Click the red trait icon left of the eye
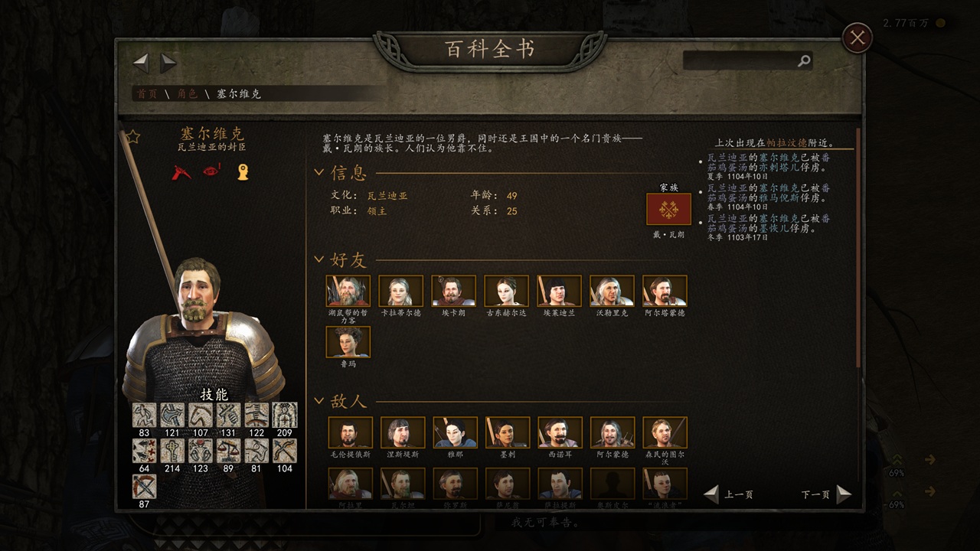980x551 pixels. pos(181,172)
